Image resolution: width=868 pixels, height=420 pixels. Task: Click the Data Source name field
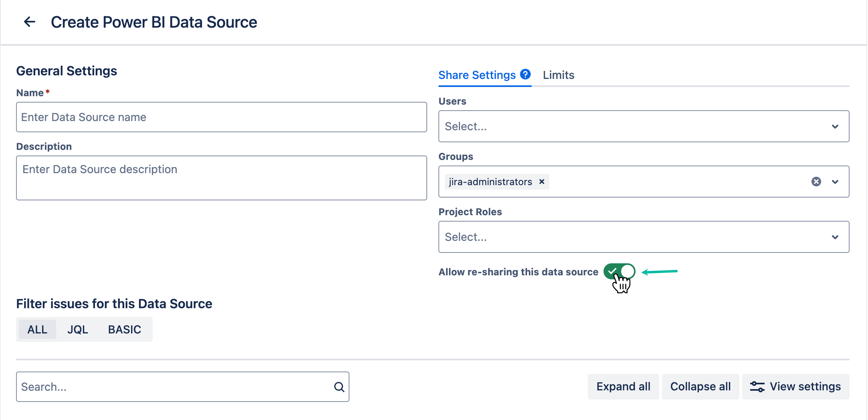(221, 117)
